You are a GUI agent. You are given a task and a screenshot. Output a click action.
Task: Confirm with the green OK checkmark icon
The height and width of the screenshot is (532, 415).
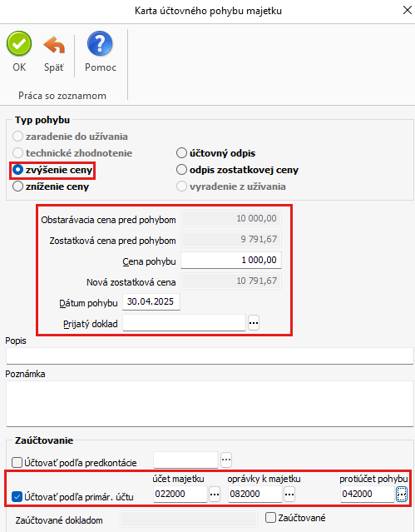click(19, 44)
